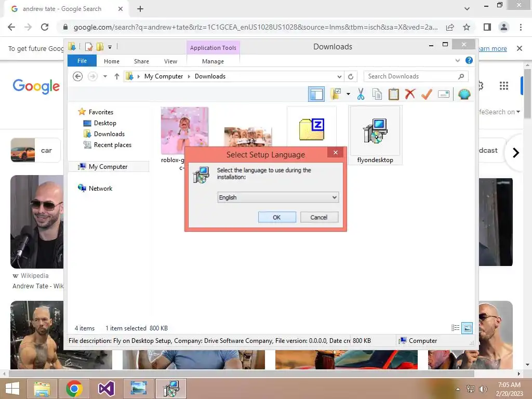Toggle Chrome side panel icon
Image resolution: width=532 pixels, height=399 pixels.
click(x=487, y=27)
